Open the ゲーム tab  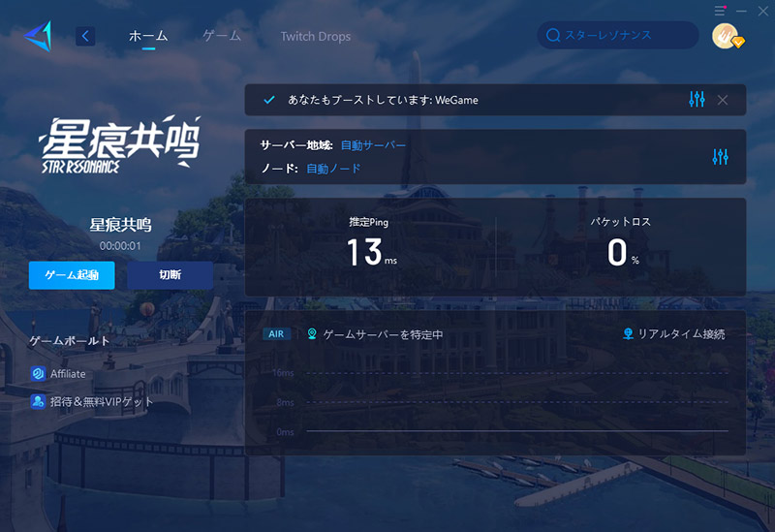(x=222, y=36)
